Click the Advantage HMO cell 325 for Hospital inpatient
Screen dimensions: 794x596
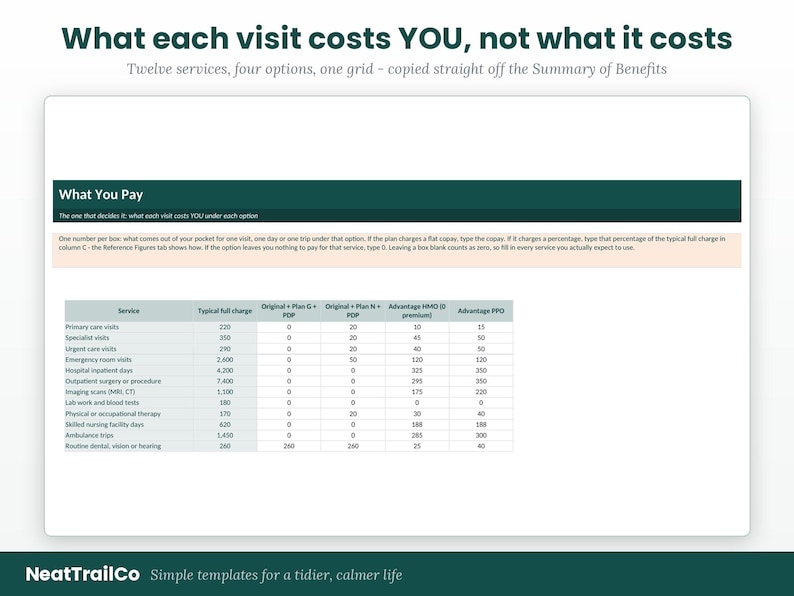417,370
